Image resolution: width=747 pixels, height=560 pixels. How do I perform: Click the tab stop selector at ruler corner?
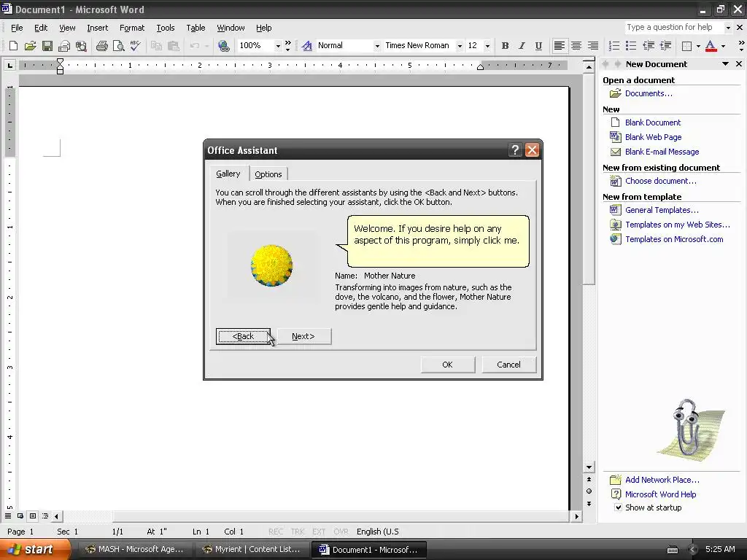[9, 65]
